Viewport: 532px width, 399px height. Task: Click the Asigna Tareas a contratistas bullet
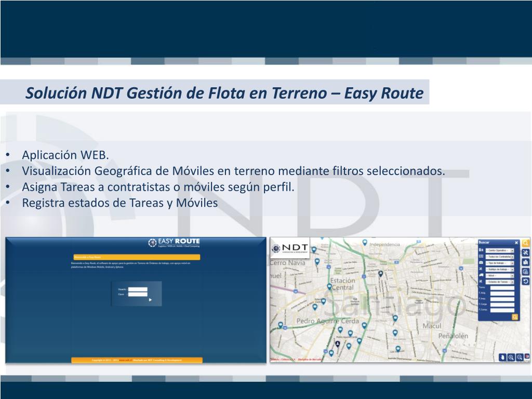pyautogui.click(x=158, y=187)
